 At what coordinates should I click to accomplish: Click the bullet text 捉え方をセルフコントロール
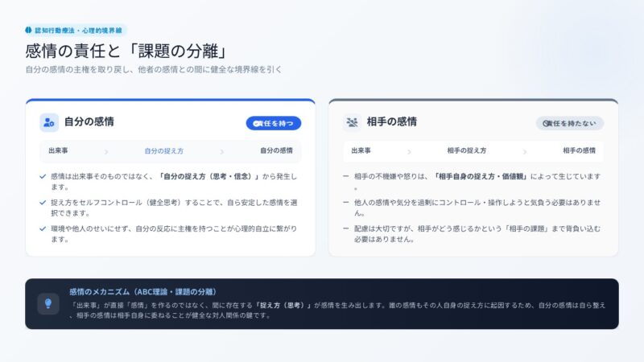coord(174,208)
